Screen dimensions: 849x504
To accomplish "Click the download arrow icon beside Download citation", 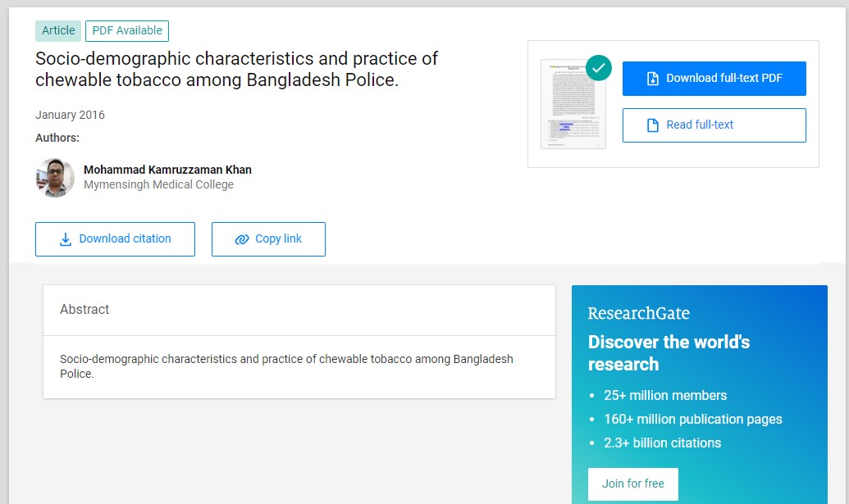I will click(x=66, y=239).
